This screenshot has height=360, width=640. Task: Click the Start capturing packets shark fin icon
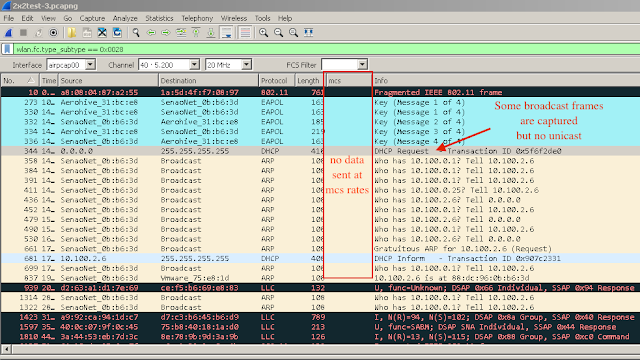click(8, 33)
